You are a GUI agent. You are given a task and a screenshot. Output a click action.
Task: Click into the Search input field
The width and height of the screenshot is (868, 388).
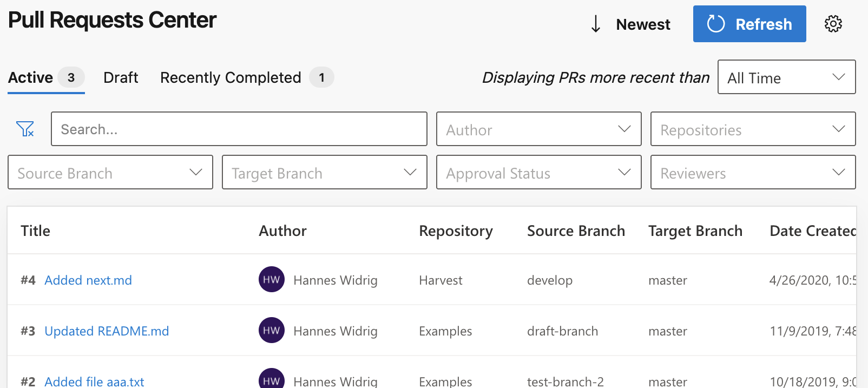click(239, 129)
